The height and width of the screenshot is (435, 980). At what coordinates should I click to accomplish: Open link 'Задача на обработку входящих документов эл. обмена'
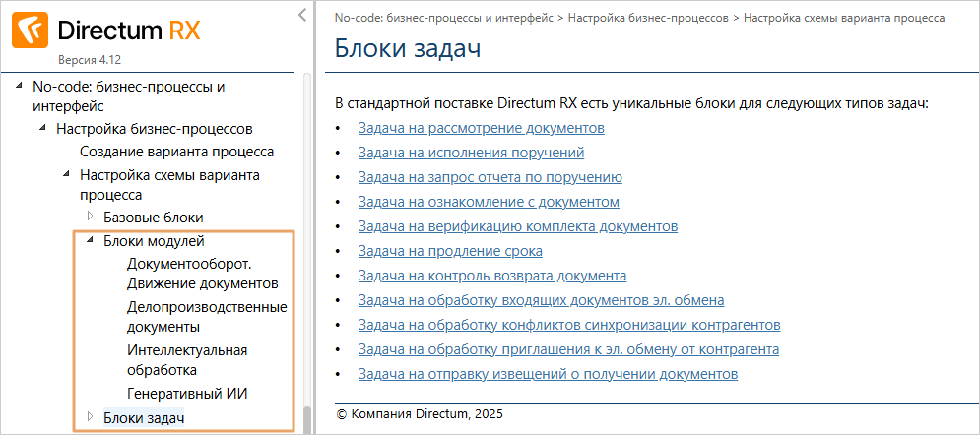point(542,301)
